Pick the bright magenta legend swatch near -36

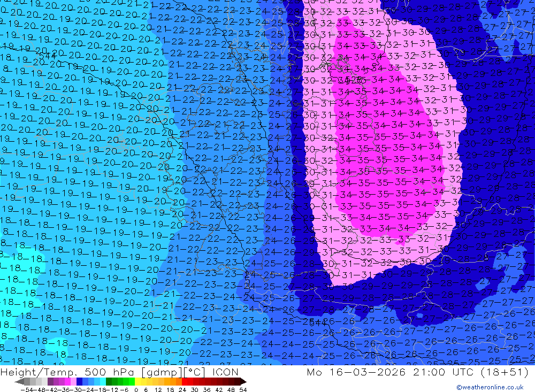coord(67,381)
